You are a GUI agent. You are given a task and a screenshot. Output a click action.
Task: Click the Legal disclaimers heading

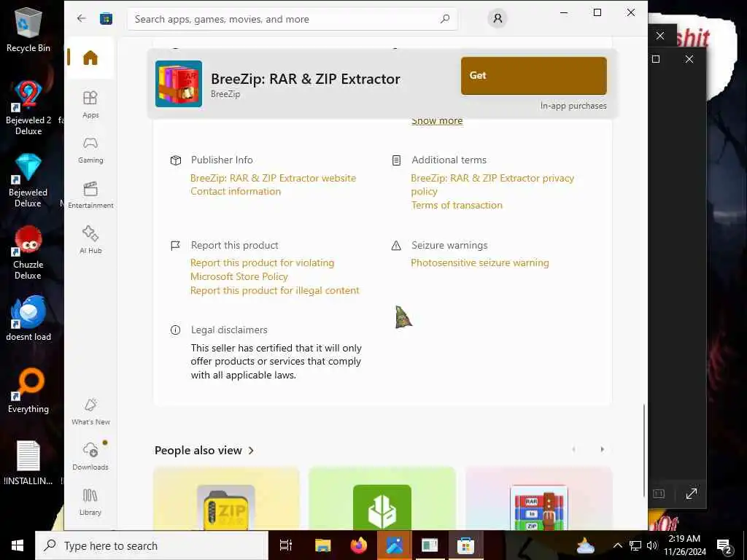229,330
